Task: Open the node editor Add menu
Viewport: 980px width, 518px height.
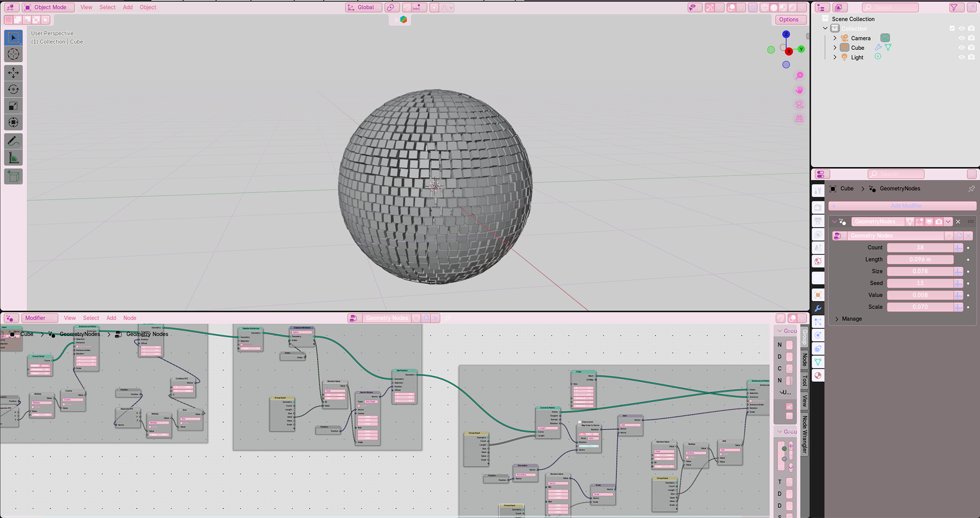Action: pyautogui.click(x=111, y=318)
